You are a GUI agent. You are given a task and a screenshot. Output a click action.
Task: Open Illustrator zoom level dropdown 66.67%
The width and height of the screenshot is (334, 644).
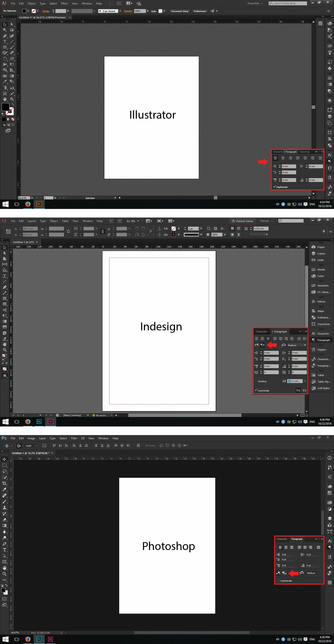pos(32,198)
